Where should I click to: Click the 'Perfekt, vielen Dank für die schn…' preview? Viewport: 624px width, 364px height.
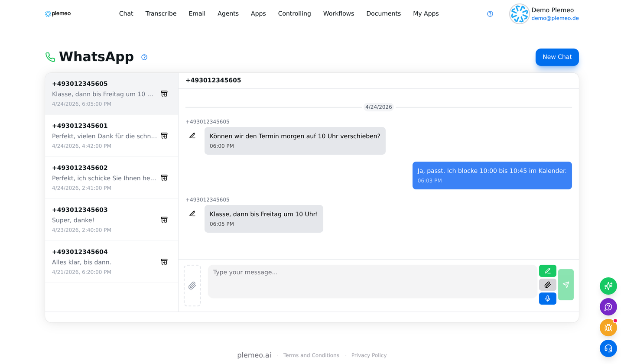click(104, 136)
